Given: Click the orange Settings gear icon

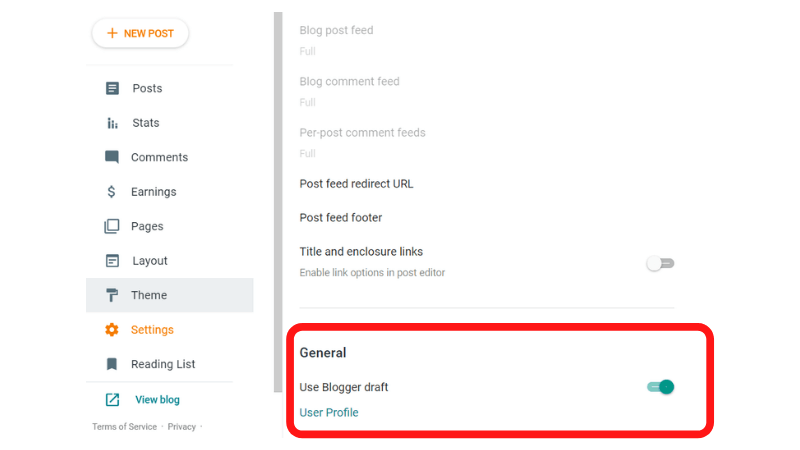Looking at the screenshot, I should pyautogui.click(x=112, y=330).
